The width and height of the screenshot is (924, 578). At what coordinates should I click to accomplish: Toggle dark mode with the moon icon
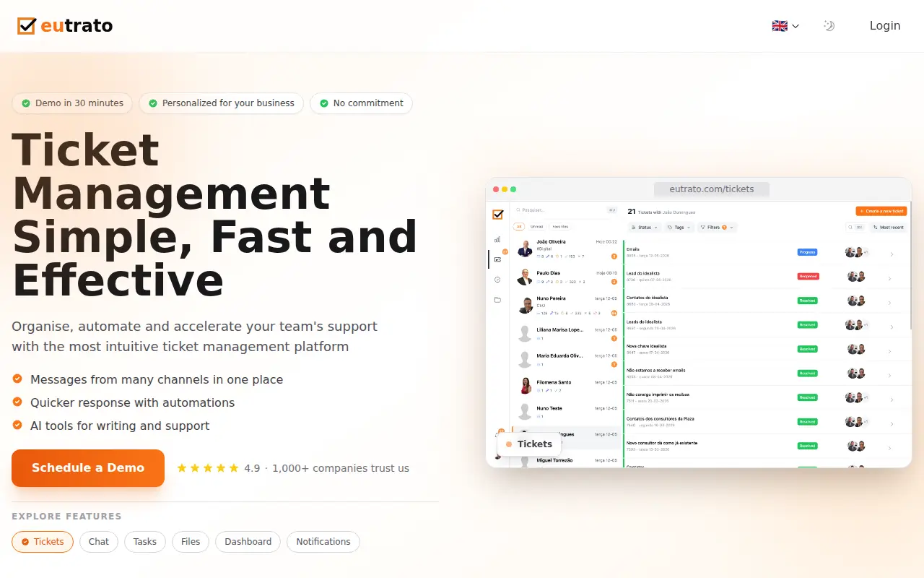click(829, 26)
